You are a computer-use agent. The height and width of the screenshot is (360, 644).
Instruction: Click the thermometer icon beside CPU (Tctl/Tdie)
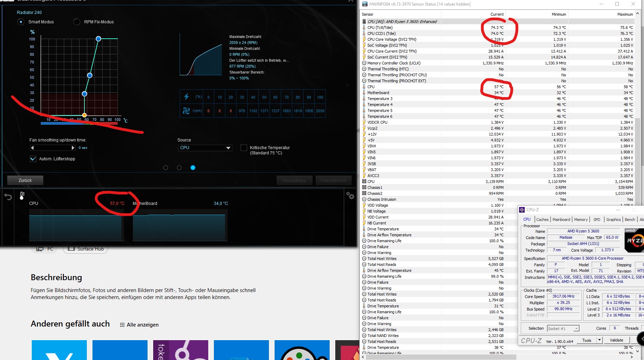click(364, 28)
